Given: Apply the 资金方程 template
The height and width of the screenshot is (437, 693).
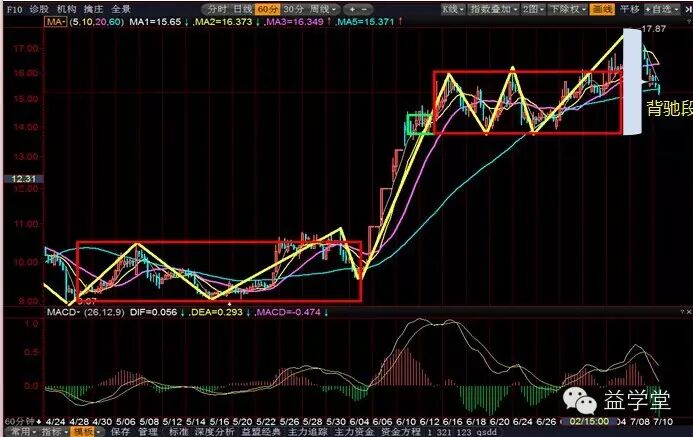Looking at the screenshot, I should pos(401,432).
